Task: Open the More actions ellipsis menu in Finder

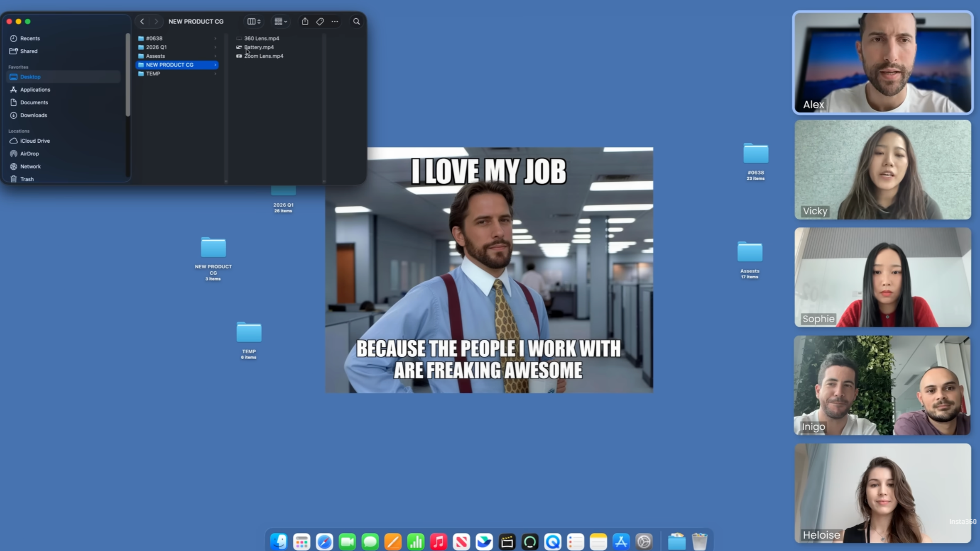Action: point(335,22)
